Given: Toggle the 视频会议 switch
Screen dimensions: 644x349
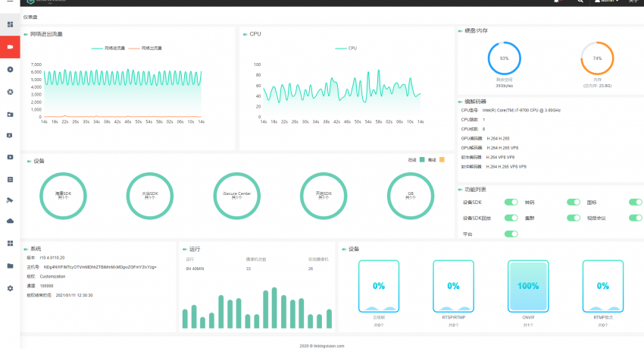Looking at the screenshot, I should (636, 218).
